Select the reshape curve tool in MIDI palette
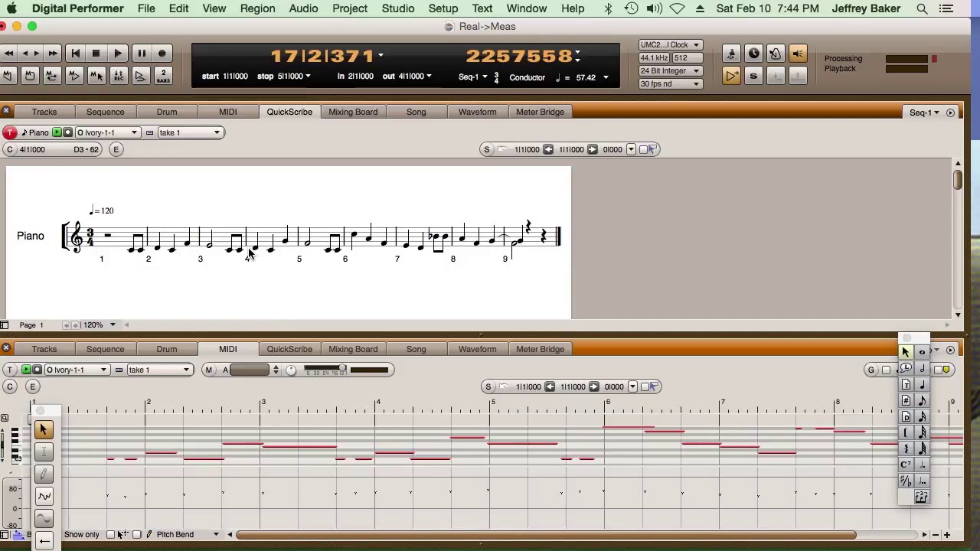 click(44, 496)
